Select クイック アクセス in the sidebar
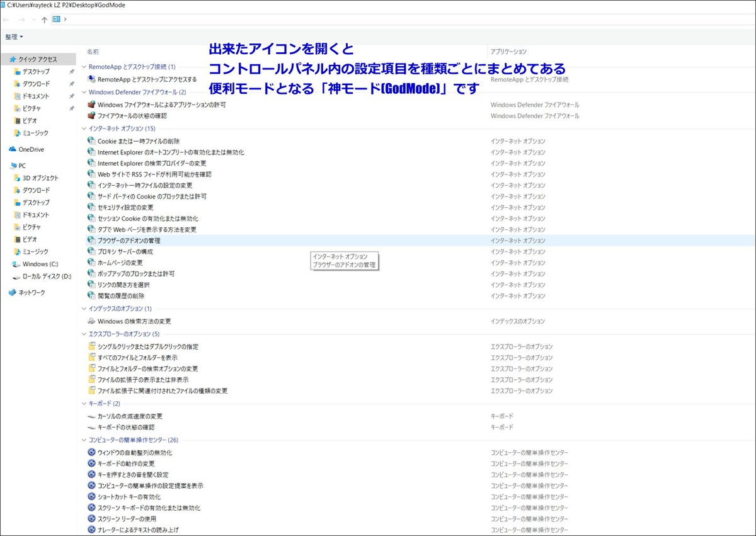The width and height of the screenshot is (756, 536). [38, 59]
